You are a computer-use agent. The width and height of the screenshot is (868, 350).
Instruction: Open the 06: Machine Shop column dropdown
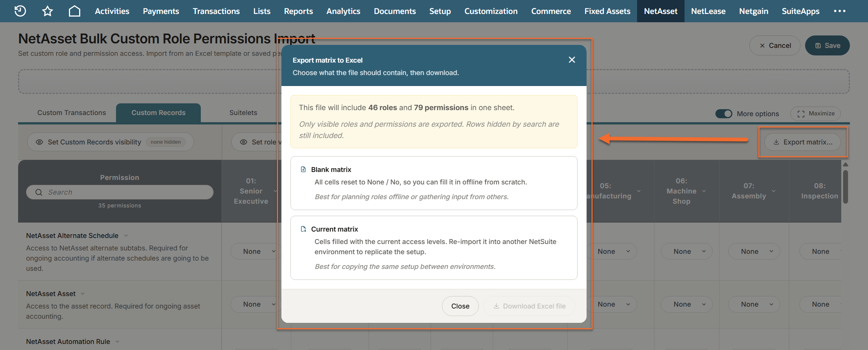pos(704,191)
